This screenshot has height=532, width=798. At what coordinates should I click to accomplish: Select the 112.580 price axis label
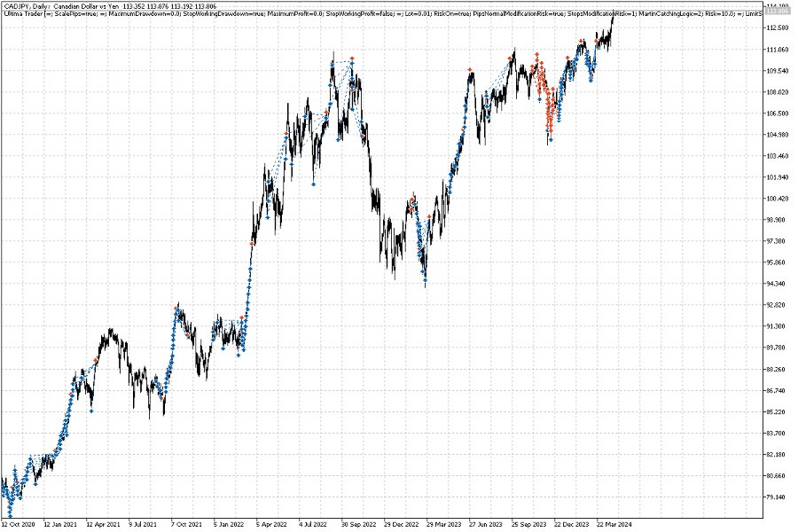coord(778,28)
